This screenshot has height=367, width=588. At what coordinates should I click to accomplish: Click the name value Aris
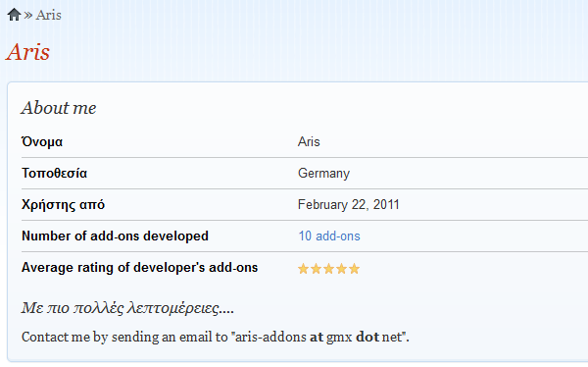point(309,141)
